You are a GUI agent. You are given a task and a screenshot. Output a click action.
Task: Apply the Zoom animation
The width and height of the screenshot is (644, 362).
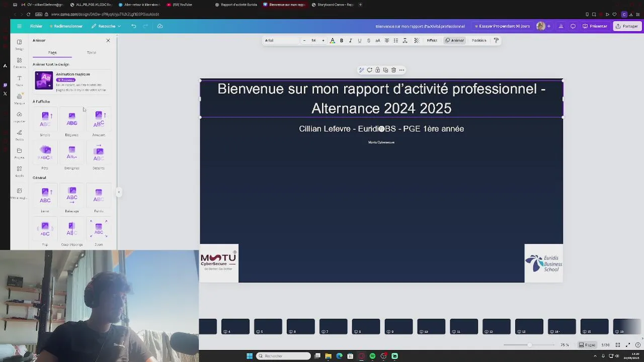click(99, 233)
